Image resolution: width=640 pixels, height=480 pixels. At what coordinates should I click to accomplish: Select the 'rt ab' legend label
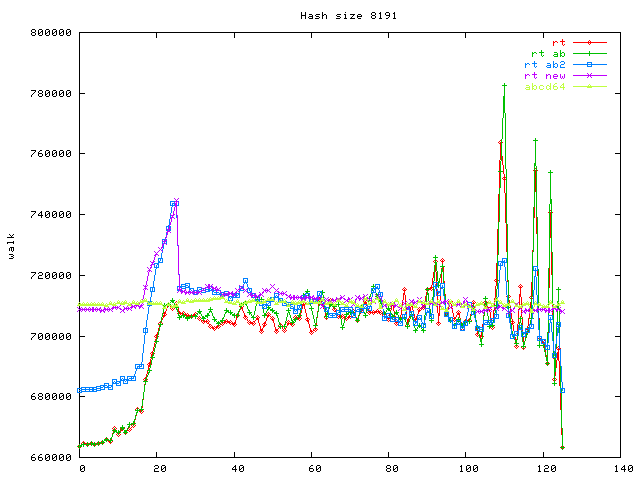tap(549, 53)
